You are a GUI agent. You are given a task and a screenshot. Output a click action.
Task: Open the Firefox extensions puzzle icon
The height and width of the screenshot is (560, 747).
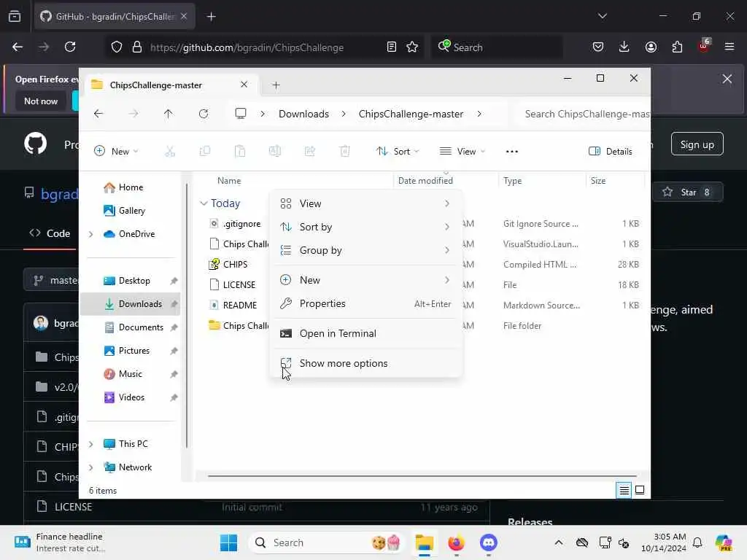coord(677,47)
